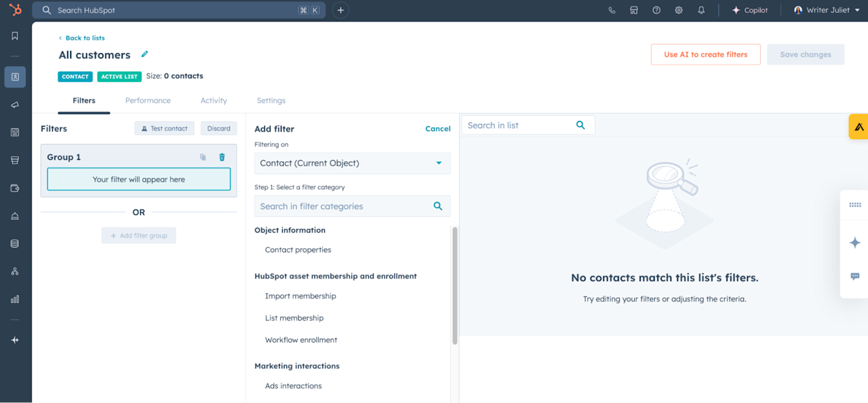
Task: Open the Copilot button
Action: click(750, 11)
